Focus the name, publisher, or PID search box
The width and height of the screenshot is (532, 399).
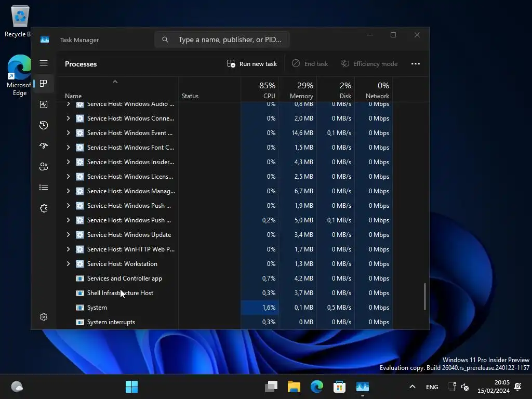222,39
